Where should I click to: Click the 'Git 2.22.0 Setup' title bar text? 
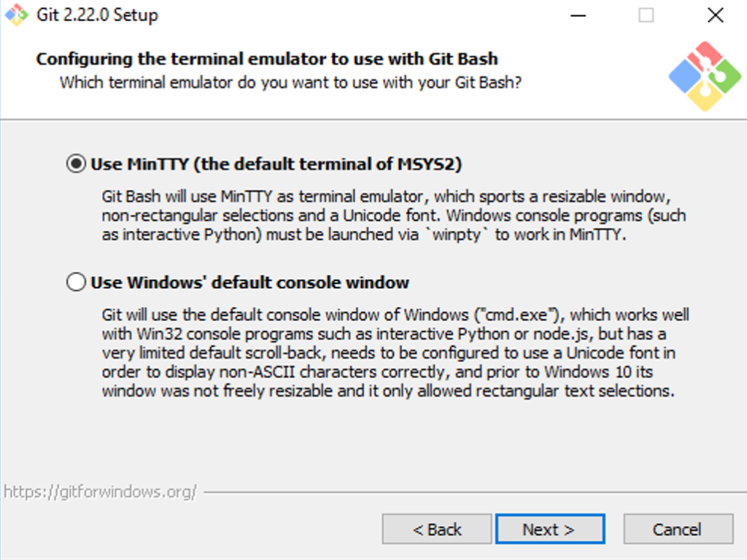[x=97, y=15]
